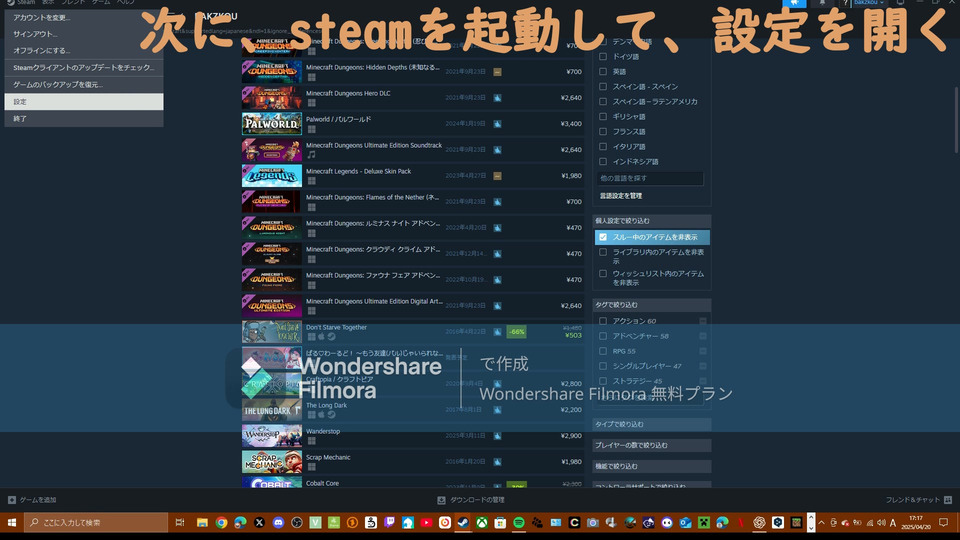Collapse the タグで絞り込む section
Image resolution: width=960 pixels, height=540 pixels.
point(652,304)
